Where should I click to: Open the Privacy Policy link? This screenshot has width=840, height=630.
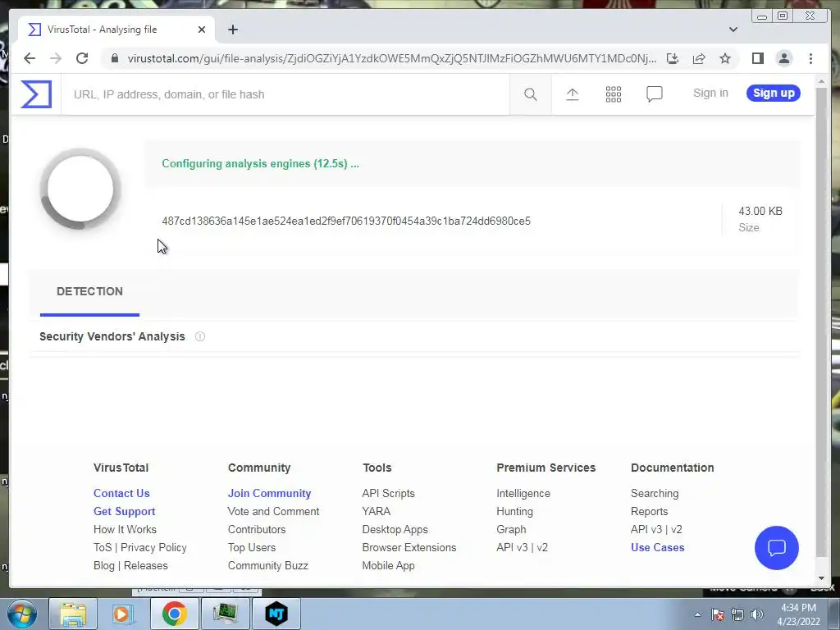click(153, 547)
